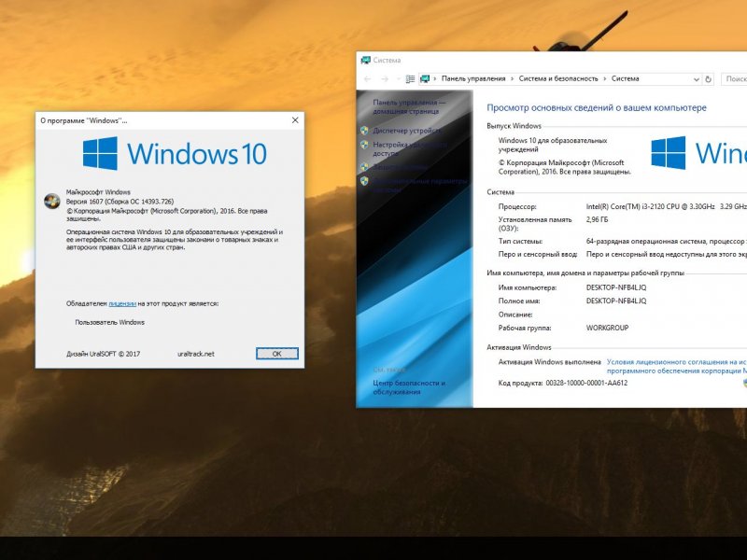Viewport: 747px width, 560px height.
Task: Expand chevron after 'Панель управления' breadcrumb
Action: pos(512,79)
